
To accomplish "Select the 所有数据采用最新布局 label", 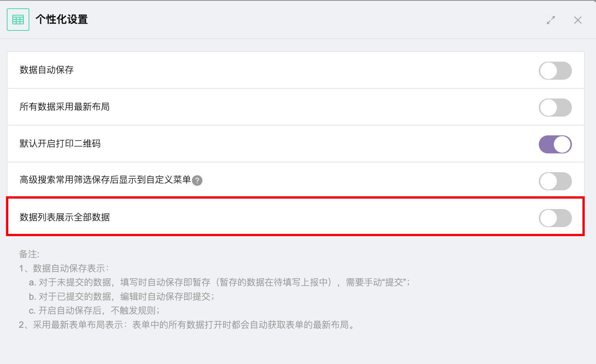I will 65,107.
